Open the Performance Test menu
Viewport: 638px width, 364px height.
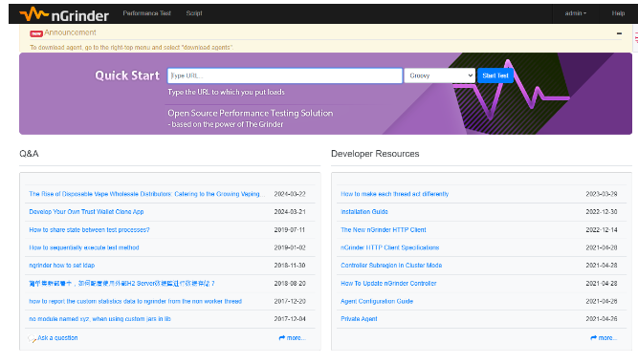[147, 13]
